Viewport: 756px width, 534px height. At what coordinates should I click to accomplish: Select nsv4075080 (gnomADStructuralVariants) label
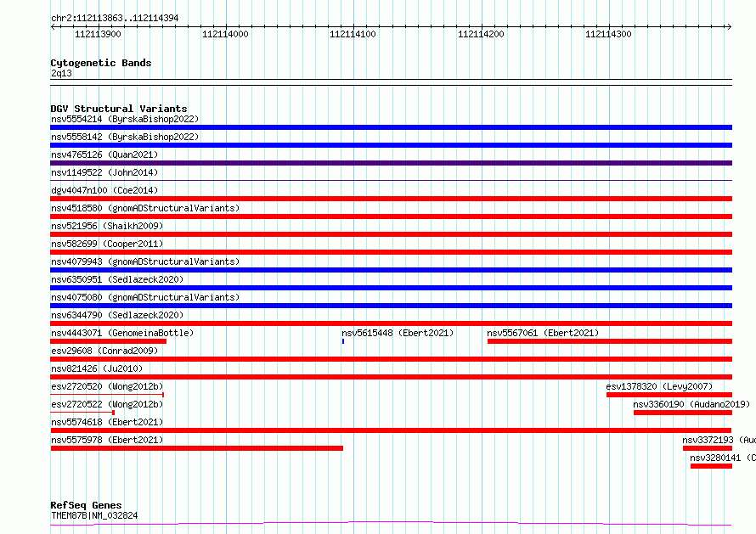tap(145, 297)
